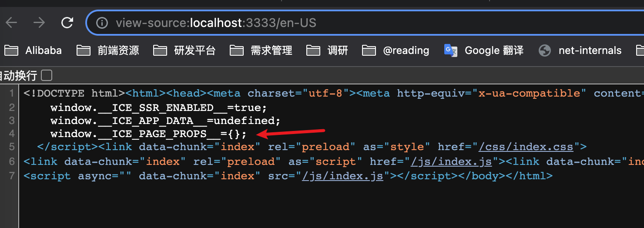Click line number 5 in the gutter
Image resolution: width=644 pixels, height=228 pixels.
click(x=11, y=147)
